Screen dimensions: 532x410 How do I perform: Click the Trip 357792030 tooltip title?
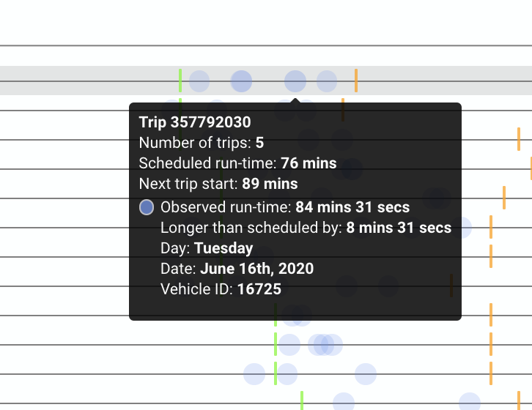[x=195, y=122]
